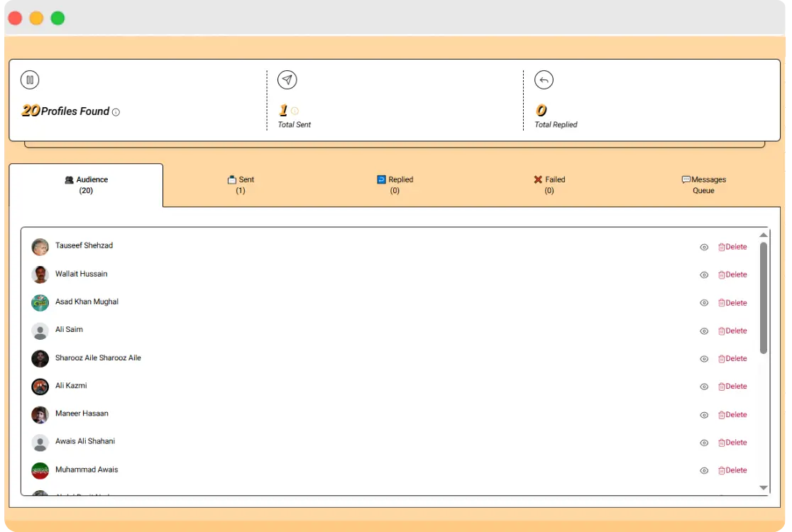The image size is (792, 532).
Task: Select the name Muhammad Awais
Action: click(87, 469)
